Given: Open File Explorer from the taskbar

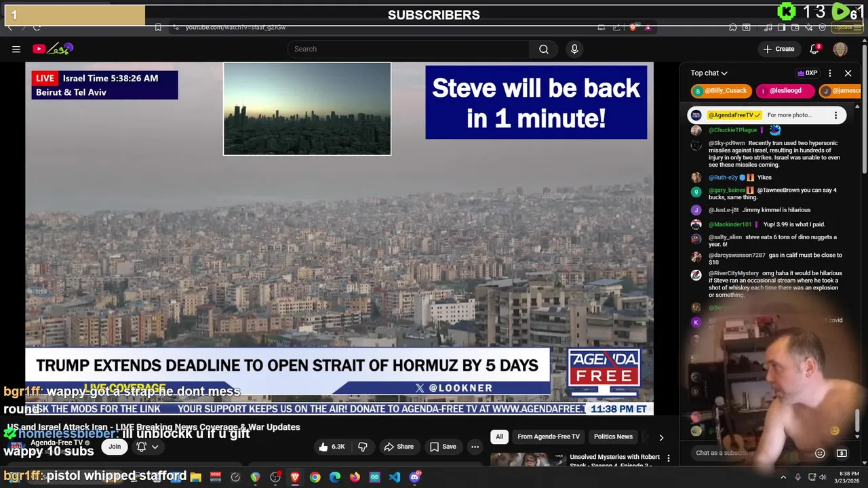Looking at the screenshot, I should click(x=195, y=477).
